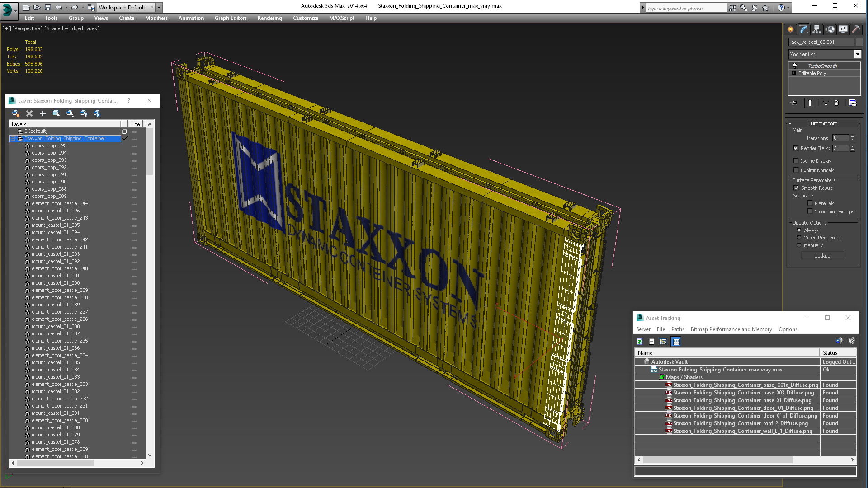868x488 pixels.
Task: Open the redo history dropdown arrow
Action: coord(82,7)
